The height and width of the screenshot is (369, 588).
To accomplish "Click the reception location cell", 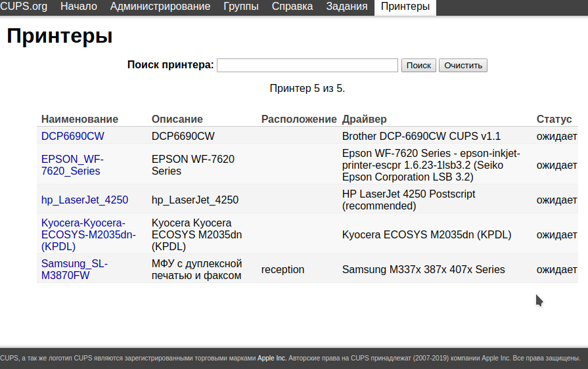I will pyautogui.click(x=283, y=269).
